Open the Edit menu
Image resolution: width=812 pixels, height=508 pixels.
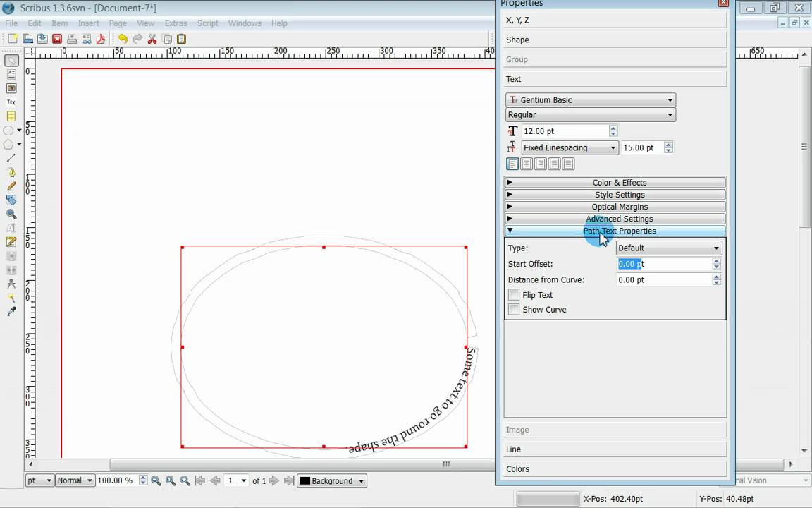(35, 23)
